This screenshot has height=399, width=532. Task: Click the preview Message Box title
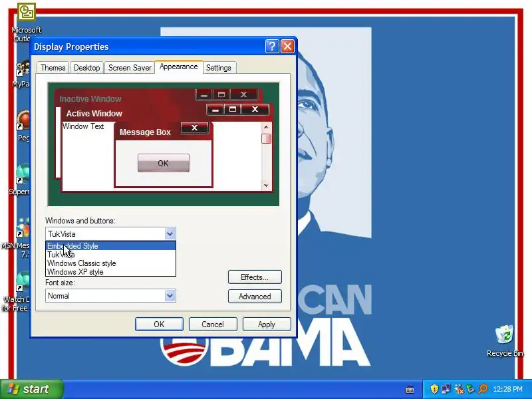pyautogui.click(x=145, y=132)
